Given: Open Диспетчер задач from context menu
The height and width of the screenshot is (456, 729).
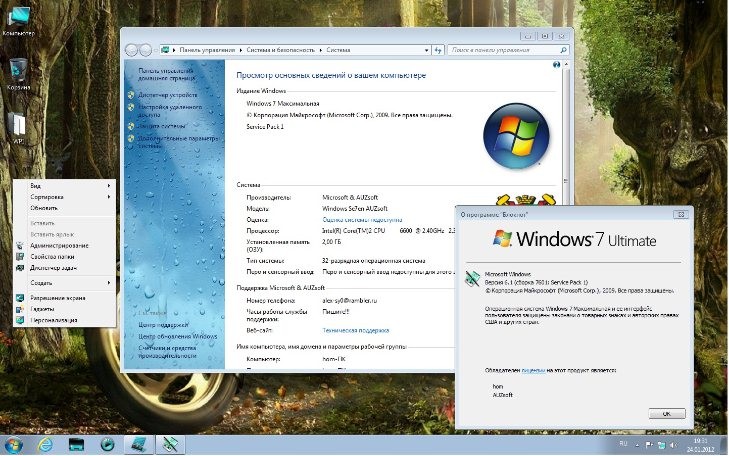Looking at the screenshot, I should tap(53, 268).
